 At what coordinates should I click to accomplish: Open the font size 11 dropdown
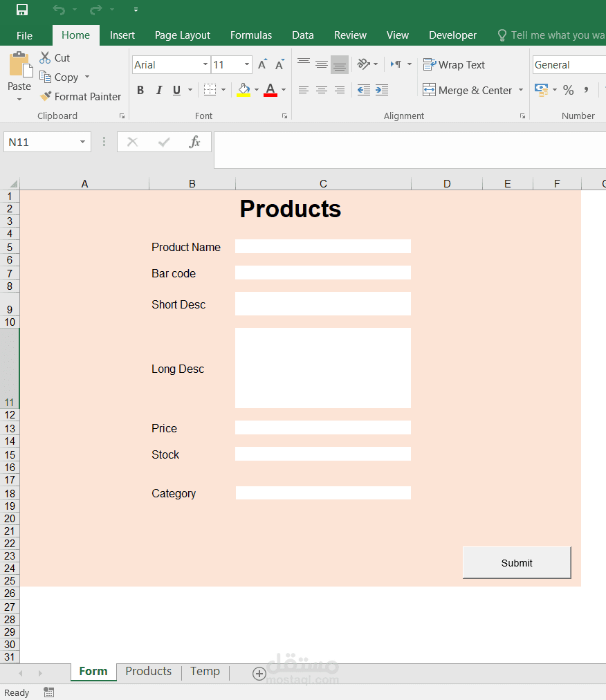pyautogui.click(x=246, y=65)
